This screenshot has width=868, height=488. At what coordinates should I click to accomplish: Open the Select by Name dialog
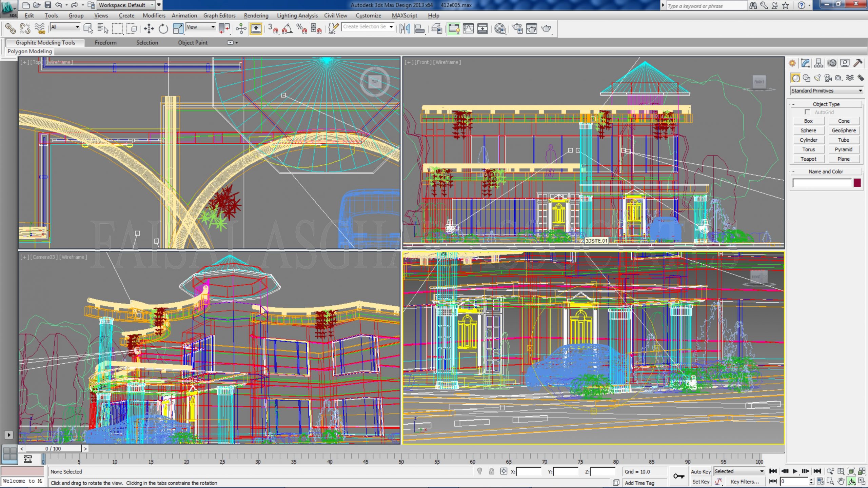point(103,29)
